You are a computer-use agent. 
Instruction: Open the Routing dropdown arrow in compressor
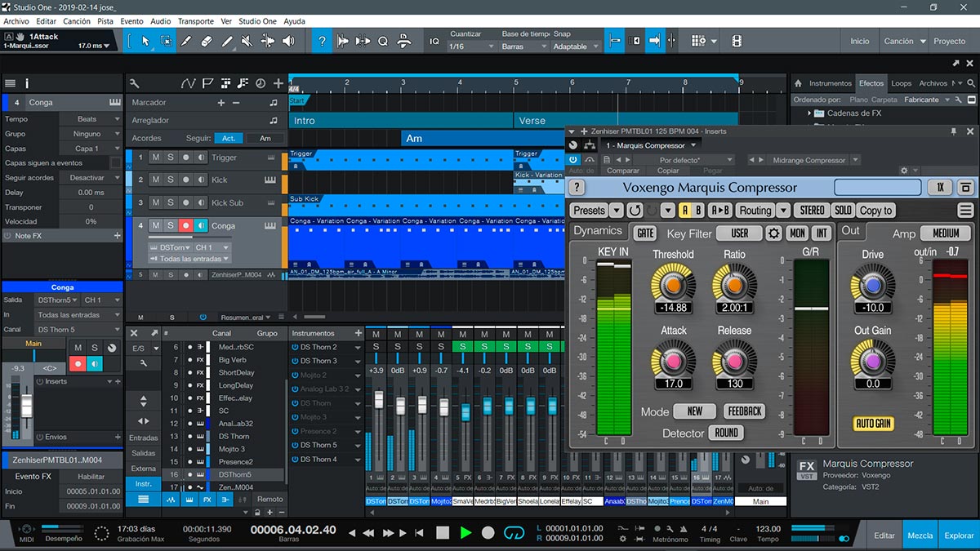point(782,211)
